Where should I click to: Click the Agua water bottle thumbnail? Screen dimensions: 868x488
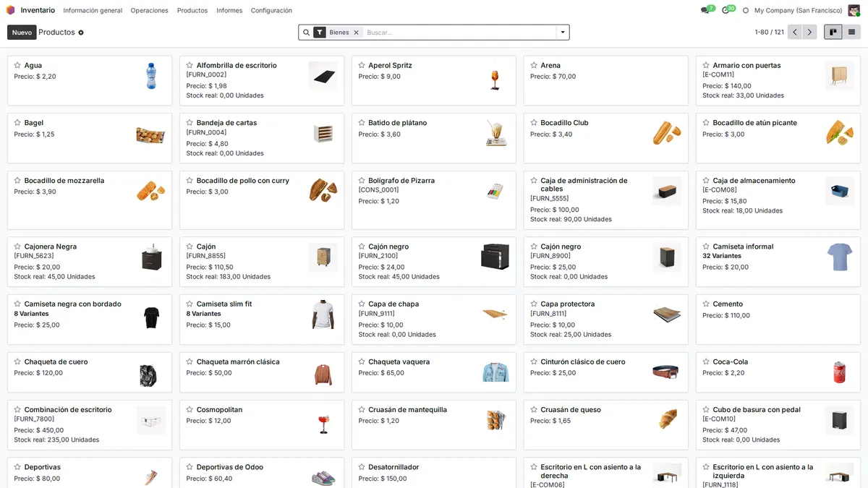pyautogui.click(x=150, y=76)
